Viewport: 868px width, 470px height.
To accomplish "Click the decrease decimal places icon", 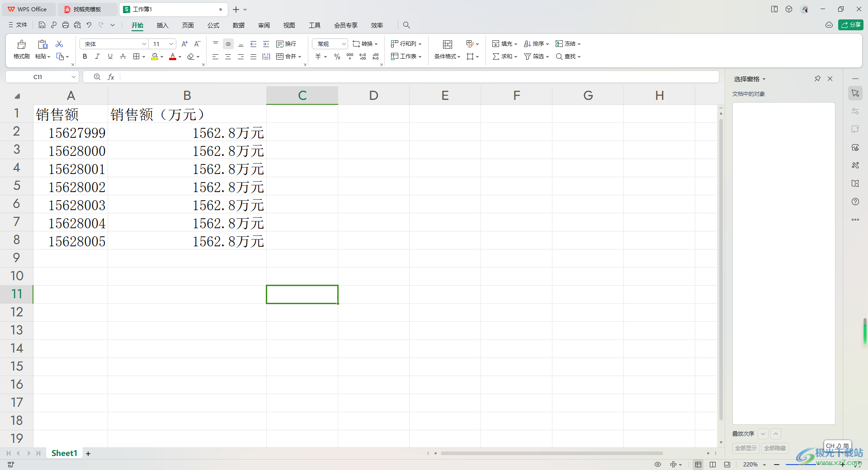I will 376,56.
